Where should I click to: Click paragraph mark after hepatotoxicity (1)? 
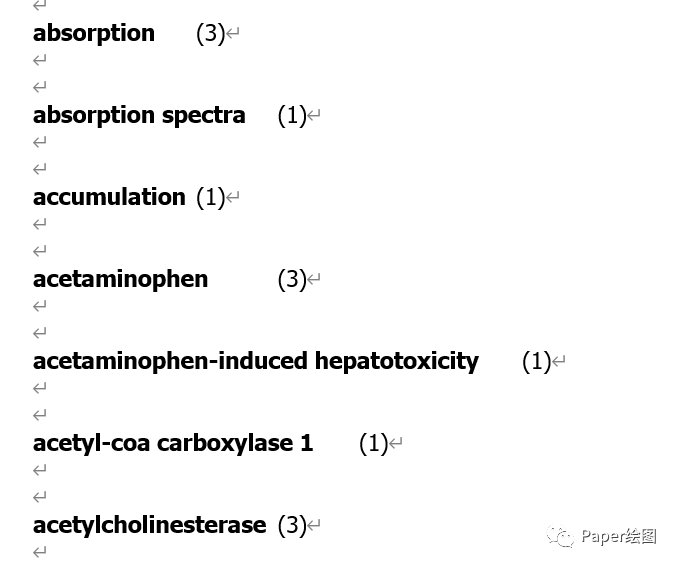pyautogui.click(x=559, y=361)
